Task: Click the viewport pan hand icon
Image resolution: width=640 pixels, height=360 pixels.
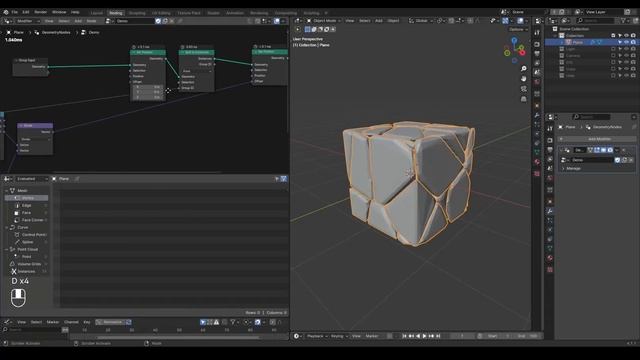Action: [x=524, y=78]
